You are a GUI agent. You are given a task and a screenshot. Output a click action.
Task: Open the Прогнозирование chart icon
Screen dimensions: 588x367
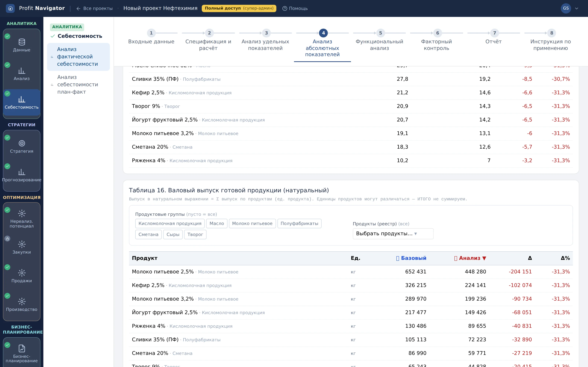22,172
